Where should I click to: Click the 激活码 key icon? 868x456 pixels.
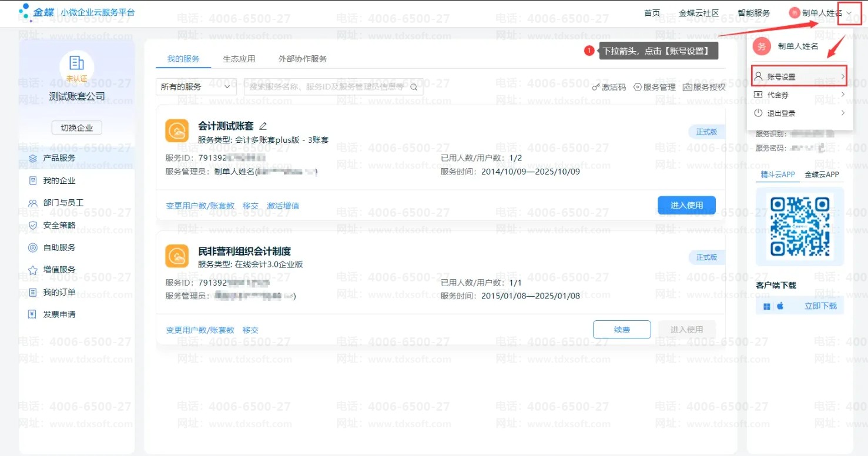tap(596, 87)
